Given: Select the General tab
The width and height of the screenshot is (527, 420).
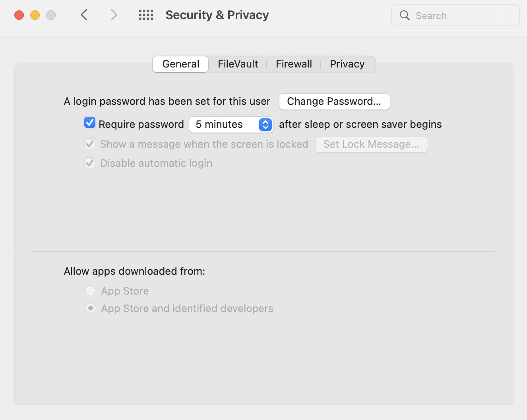Looking at the screenshot, I should 180,64.
